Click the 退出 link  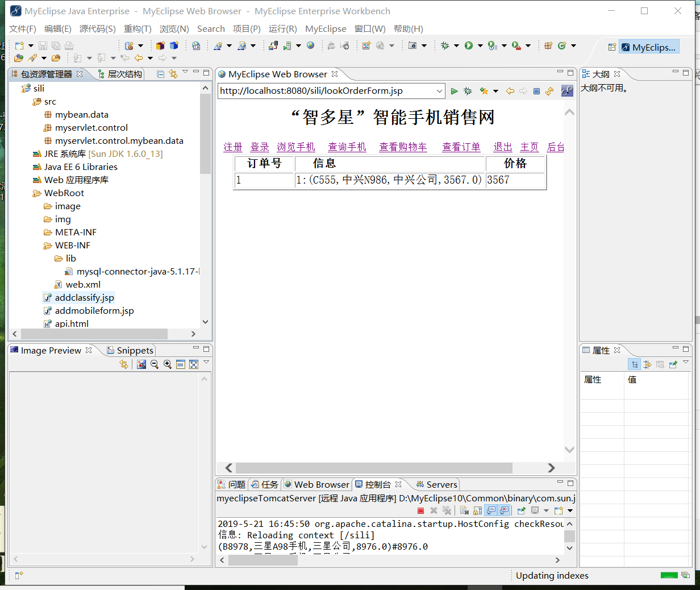coord(503,147)
